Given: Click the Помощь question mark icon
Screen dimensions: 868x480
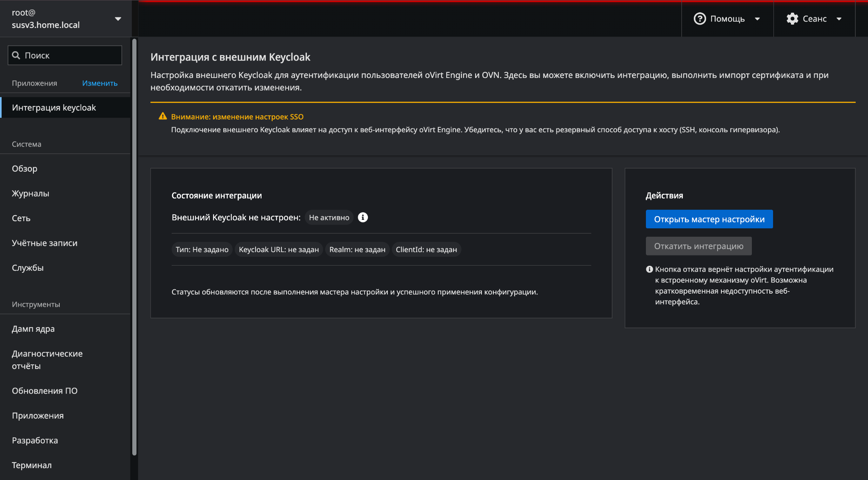Looking at the screenshot, I should point(700,19).
